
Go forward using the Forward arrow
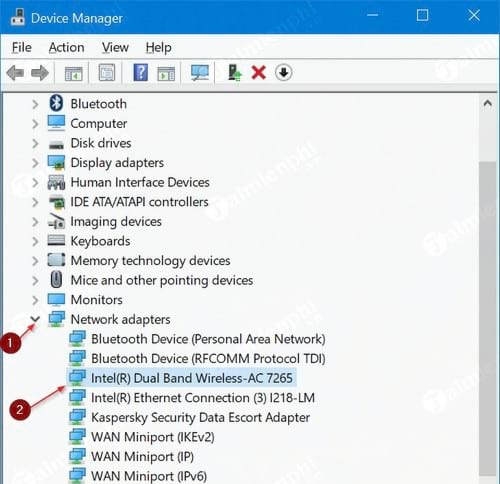tap(40, 73)
